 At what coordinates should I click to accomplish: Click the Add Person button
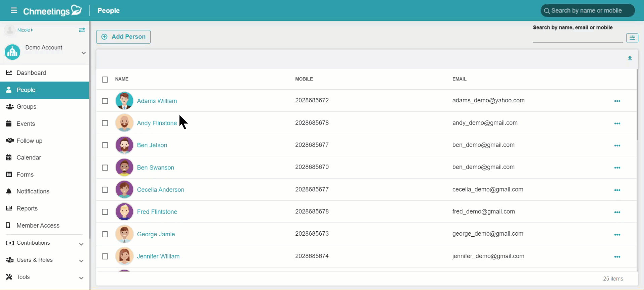tap(123, 37)
